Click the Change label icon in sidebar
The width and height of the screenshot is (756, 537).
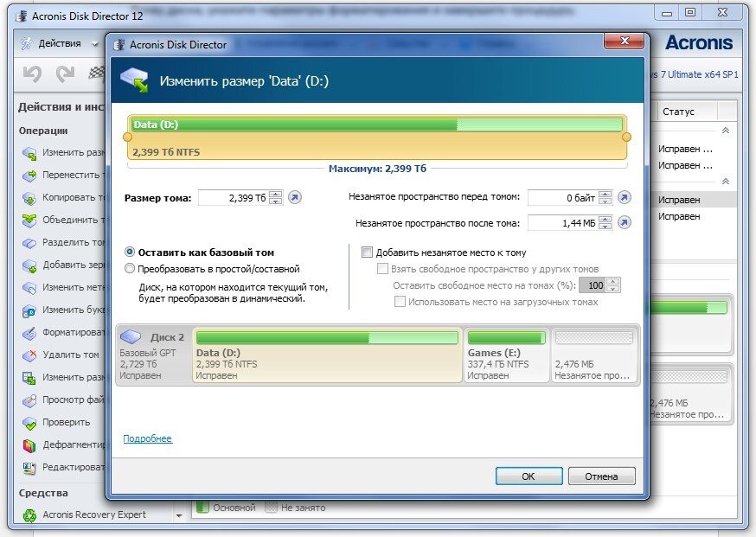point(29,288)
